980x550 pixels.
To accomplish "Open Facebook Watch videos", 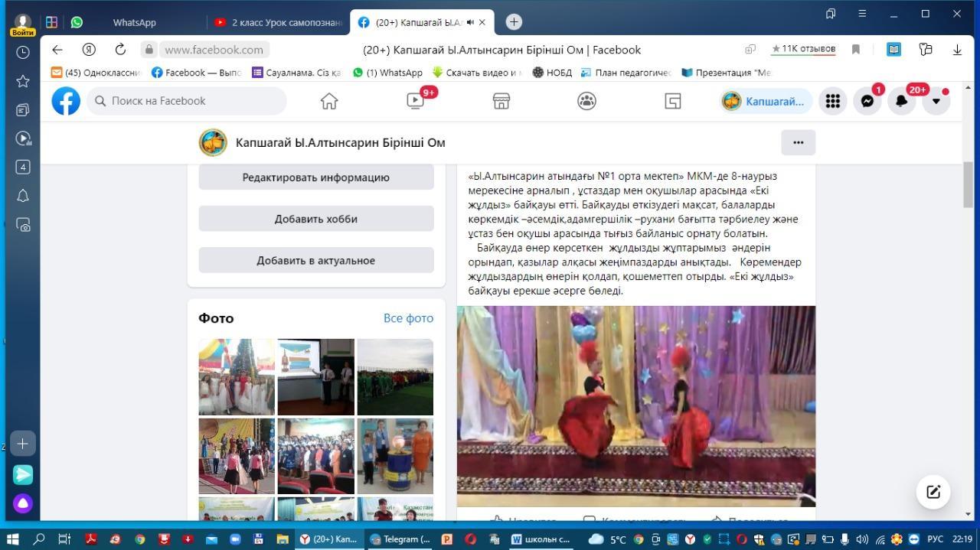I will pyautogui.click(x=415, y=100).
